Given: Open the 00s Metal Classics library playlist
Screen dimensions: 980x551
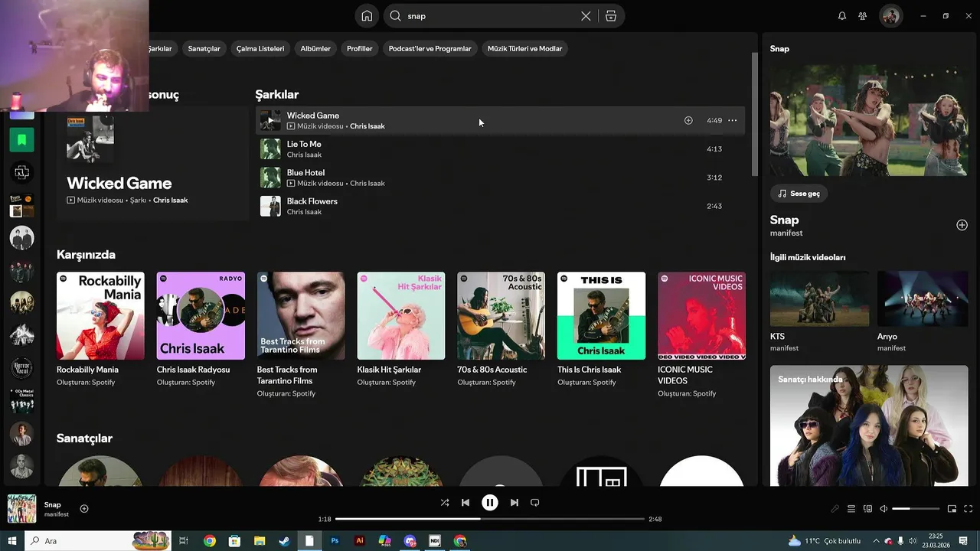Looking at the screenshot, I should pyautogui.click(x=21, y=401).
